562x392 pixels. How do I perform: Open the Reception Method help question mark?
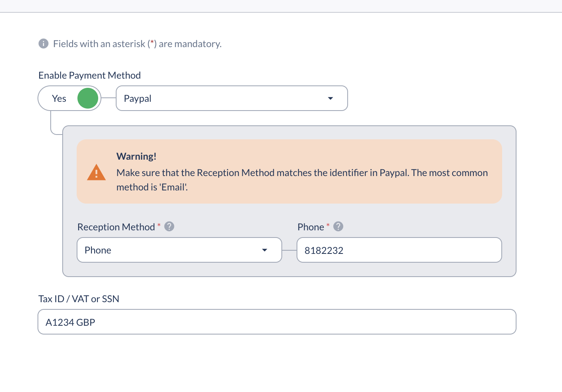click(169, 226)
